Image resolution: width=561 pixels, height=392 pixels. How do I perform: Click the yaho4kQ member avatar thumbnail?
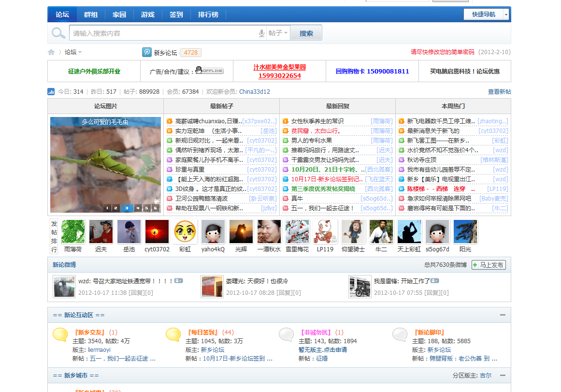(213, 231)
